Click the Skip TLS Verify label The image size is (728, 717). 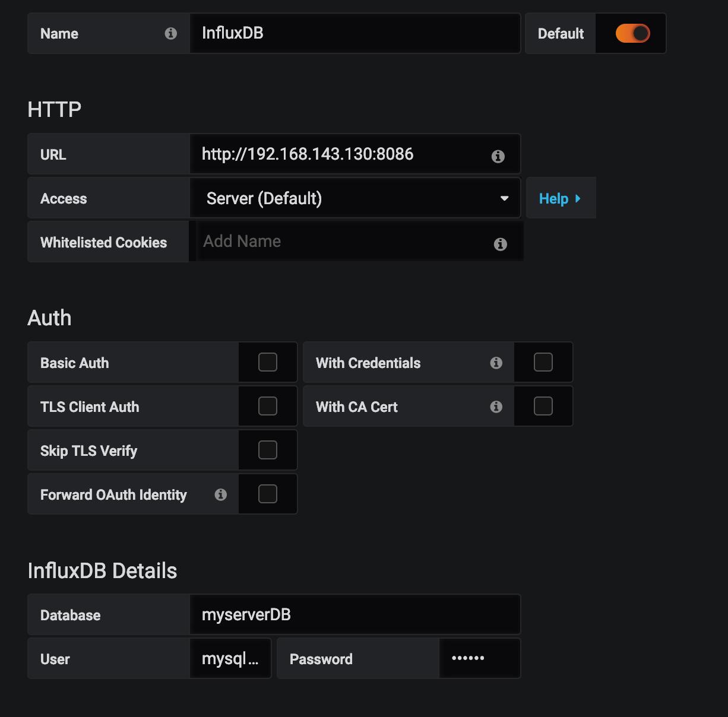[89, 450]
